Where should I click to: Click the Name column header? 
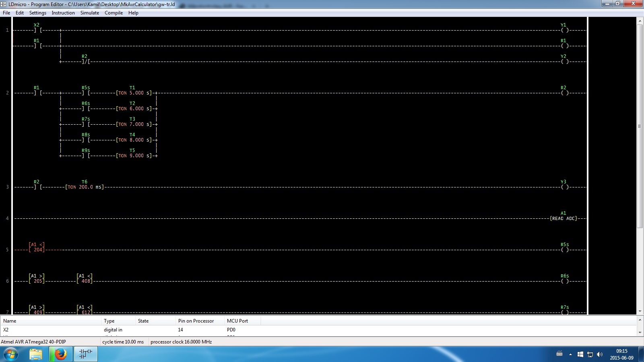coord(51,321)
